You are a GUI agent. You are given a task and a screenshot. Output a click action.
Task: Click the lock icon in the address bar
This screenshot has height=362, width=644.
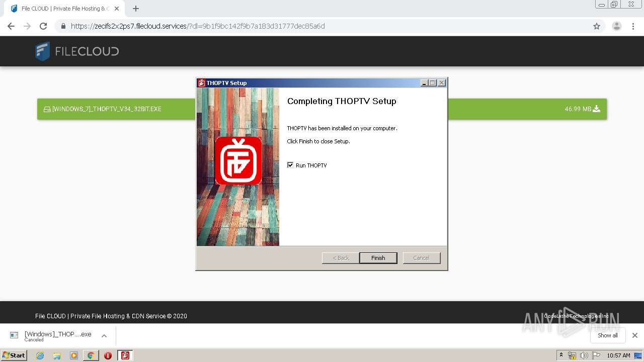click(63, 26)
